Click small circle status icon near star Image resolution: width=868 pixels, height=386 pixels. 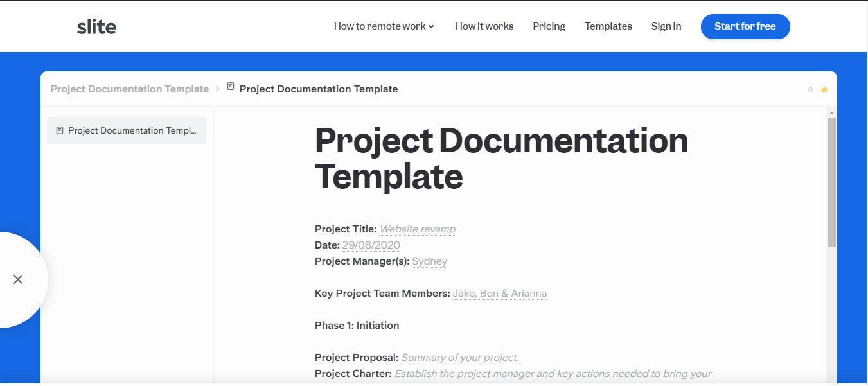pos(810,90)
